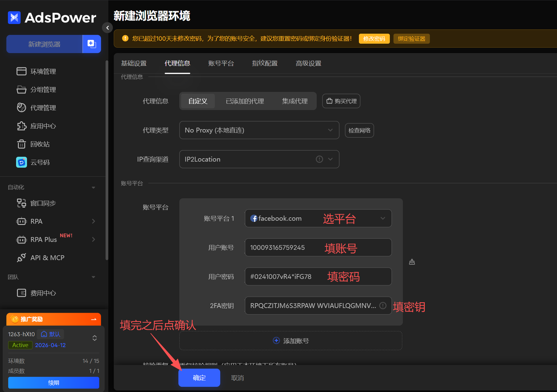Click the 取消 cancel button

[237, 378]
